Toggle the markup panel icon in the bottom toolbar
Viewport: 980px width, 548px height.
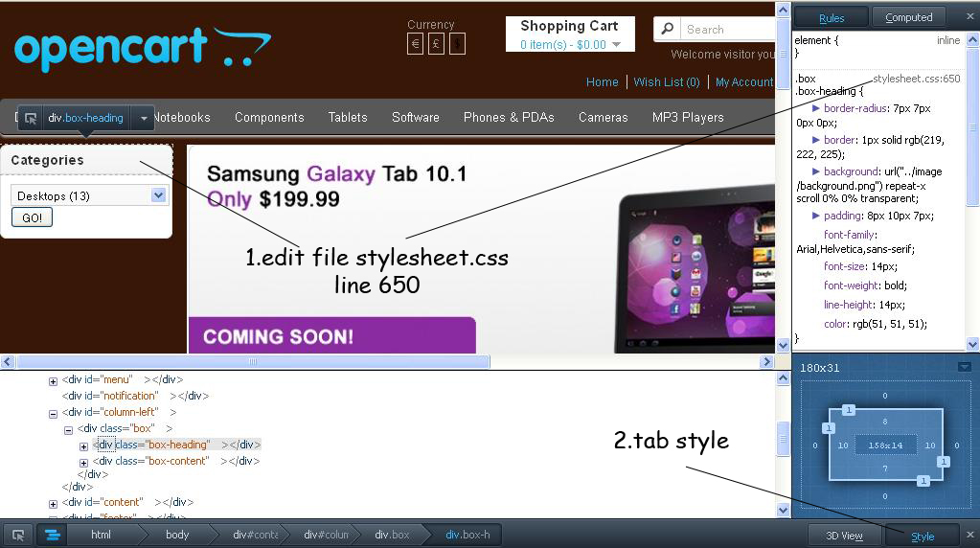[x=53, y=535]
